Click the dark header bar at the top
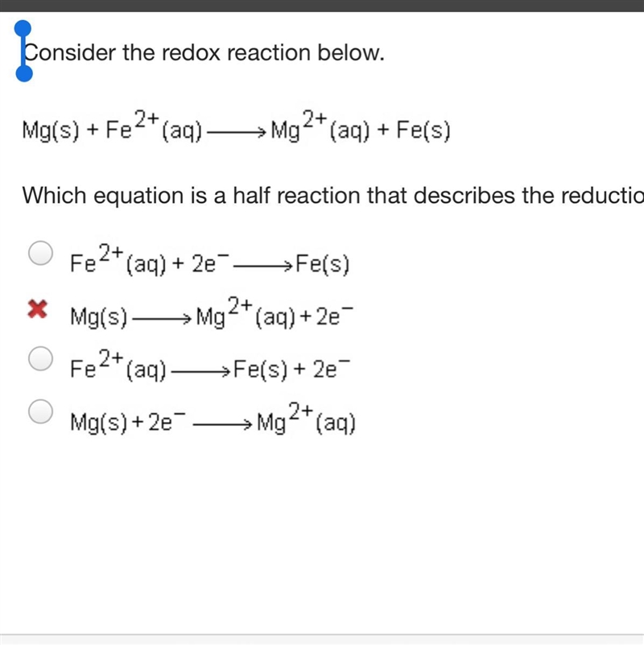 click(x=322, y=6)
